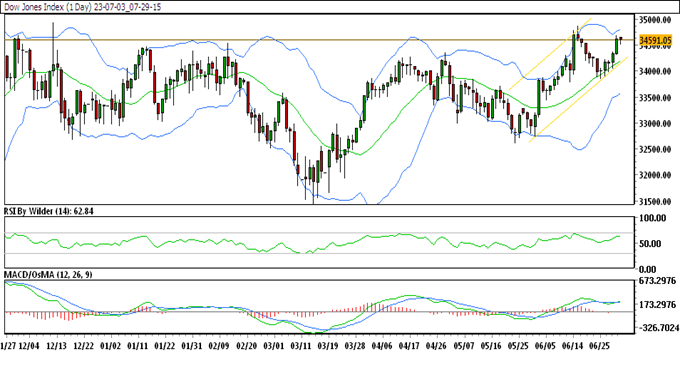680x368 pixels.
Task: Click the 34000.00 price axis label
Action: (655, 71)
